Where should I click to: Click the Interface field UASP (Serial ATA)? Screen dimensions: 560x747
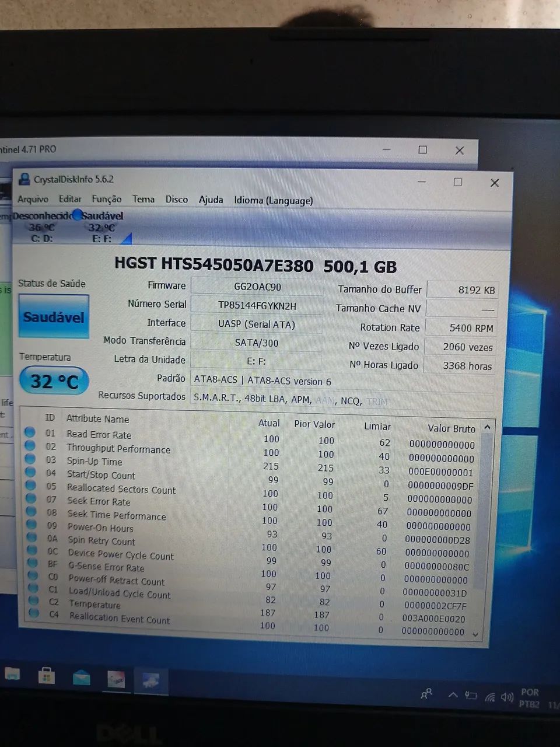(257, 324)
